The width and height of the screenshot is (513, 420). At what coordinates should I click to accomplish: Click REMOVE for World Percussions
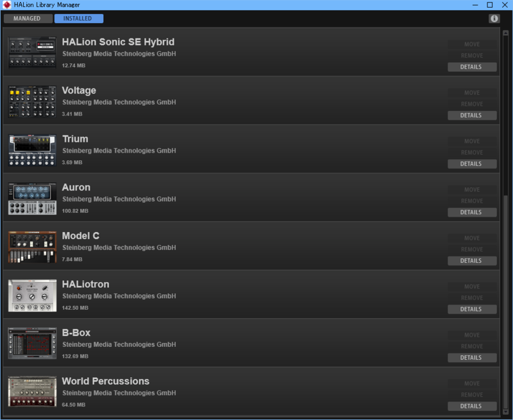tap(472, 395)
